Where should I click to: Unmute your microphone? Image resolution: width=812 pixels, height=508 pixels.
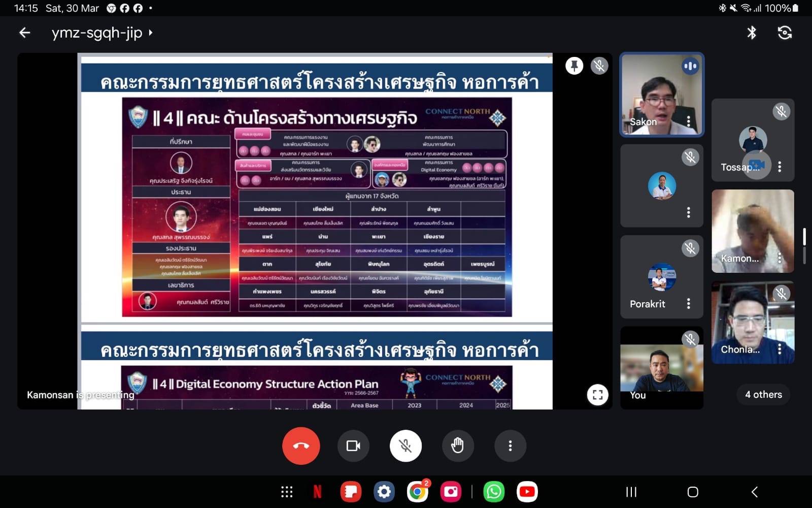pyautogui.click(x=405, y=446)
